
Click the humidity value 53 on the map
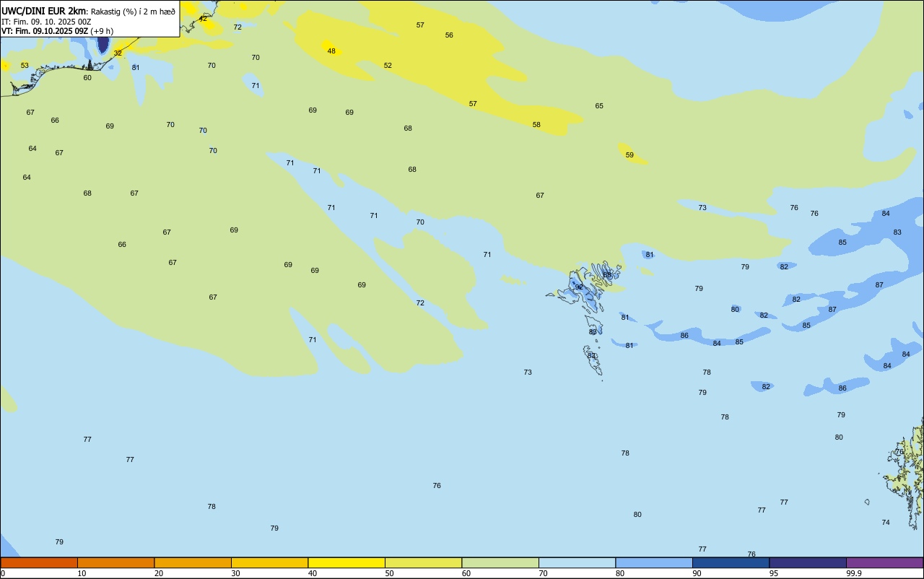tap(25, 66)
